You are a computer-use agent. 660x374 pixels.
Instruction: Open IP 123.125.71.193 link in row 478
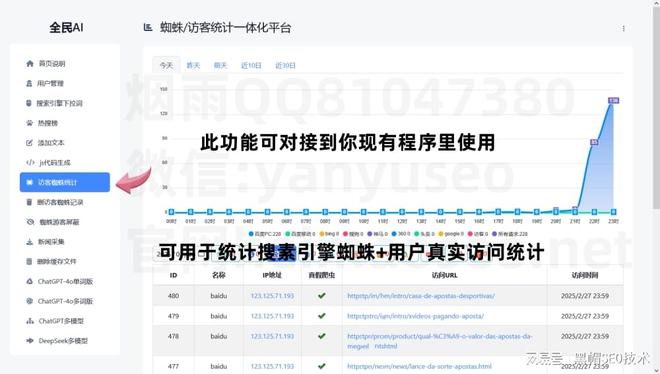pyautogui.click(x=272, y=336)
